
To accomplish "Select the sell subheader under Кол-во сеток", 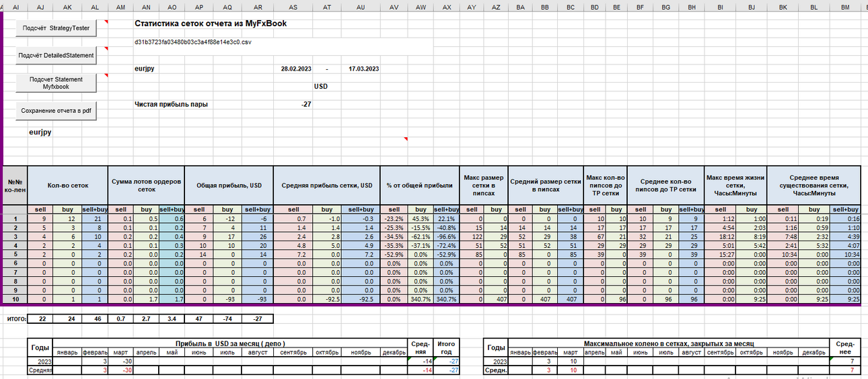I will 41,210.
